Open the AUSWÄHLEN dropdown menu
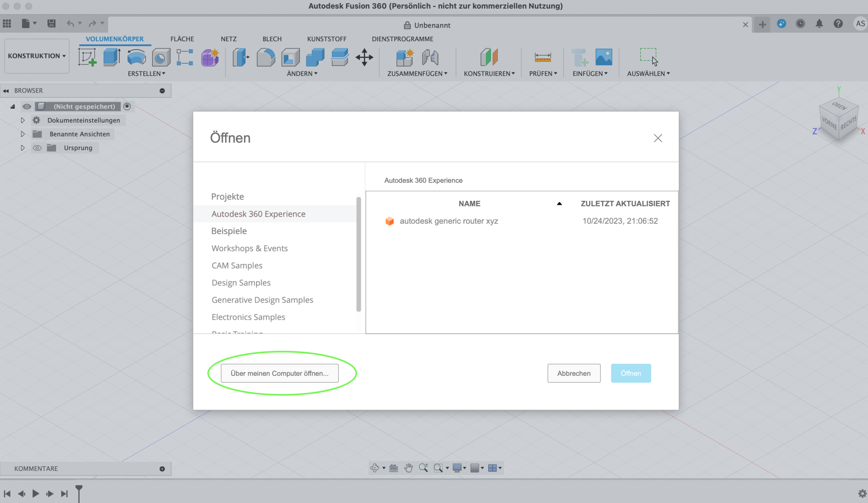Image resolution: width=868 pixels, height=503 pixels. click(648, 73)
